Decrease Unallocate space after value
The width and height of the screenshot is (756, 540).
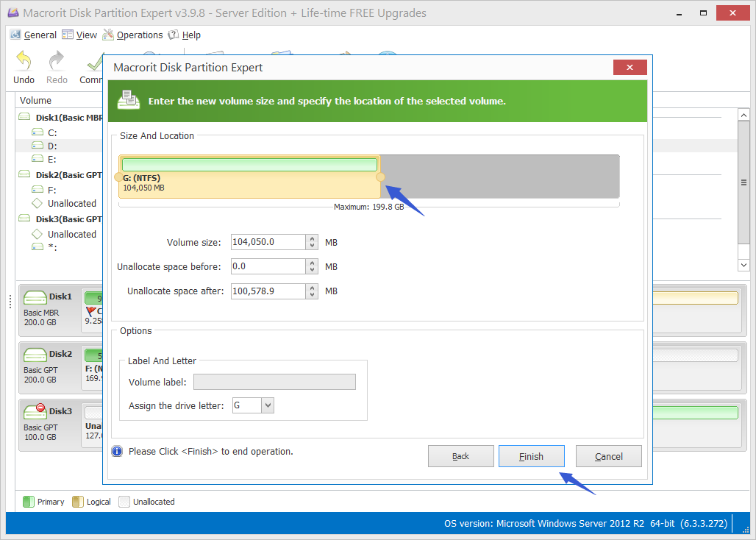click(312, 294)
